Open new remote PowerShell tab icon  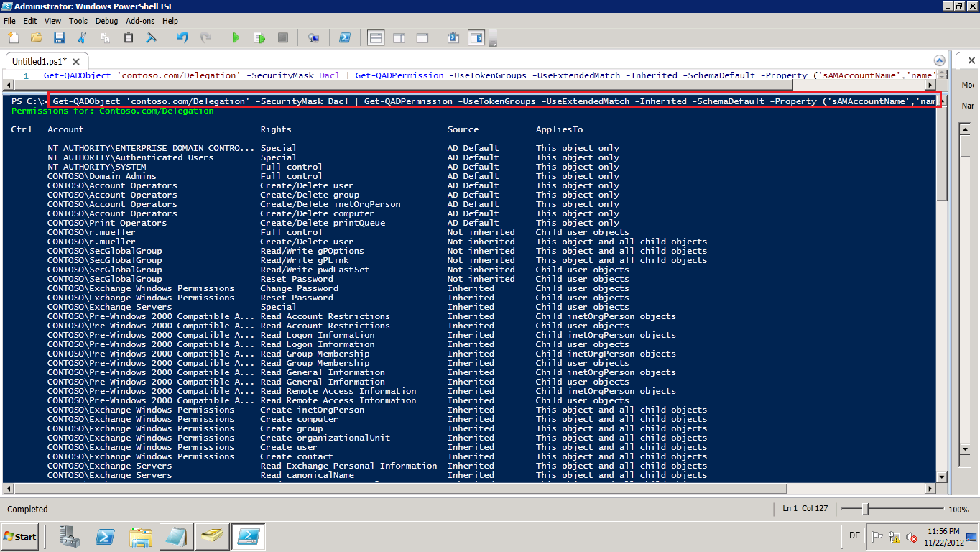[x=313, y=37]
